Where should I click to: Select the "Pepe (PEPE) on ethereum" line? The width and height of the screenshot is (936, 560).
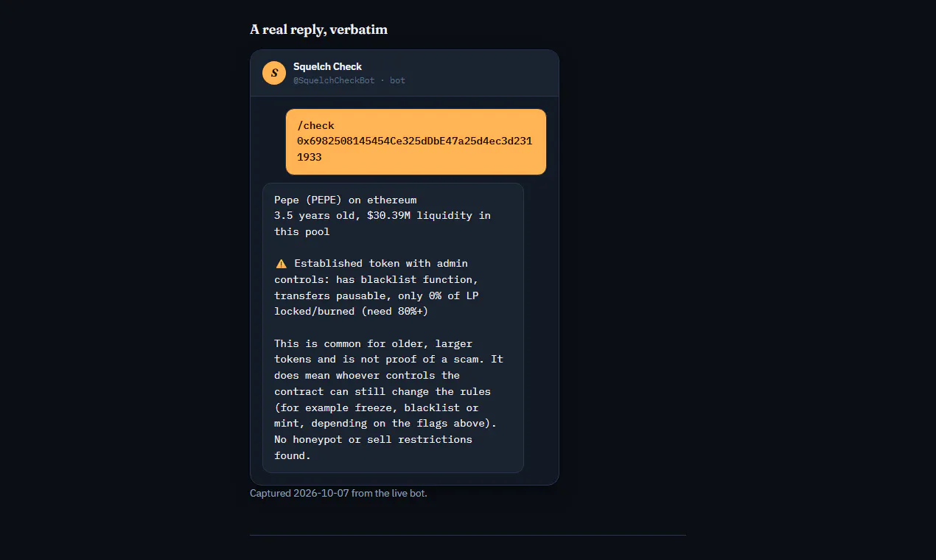coord(346,200)
